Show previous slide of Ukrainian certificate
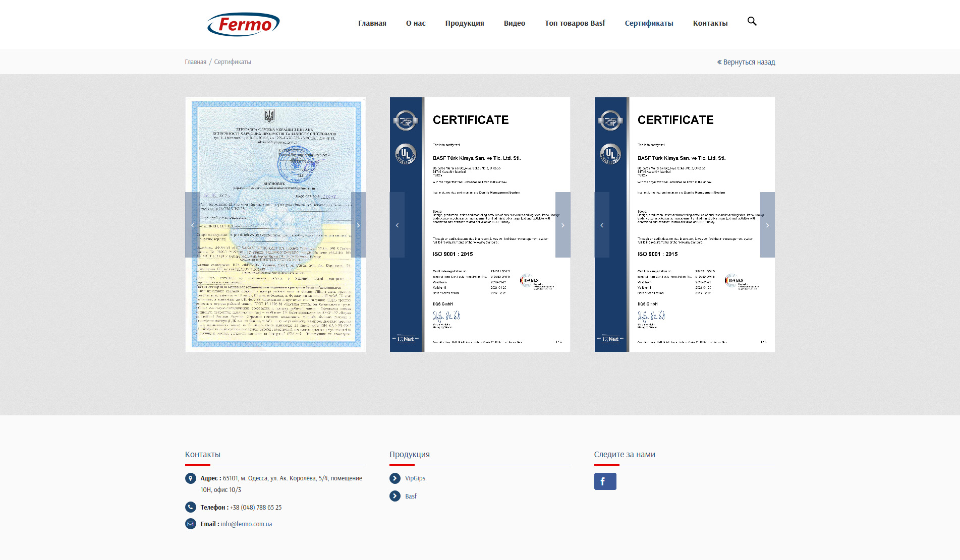The image size is (960, 560). coord(193,225)
